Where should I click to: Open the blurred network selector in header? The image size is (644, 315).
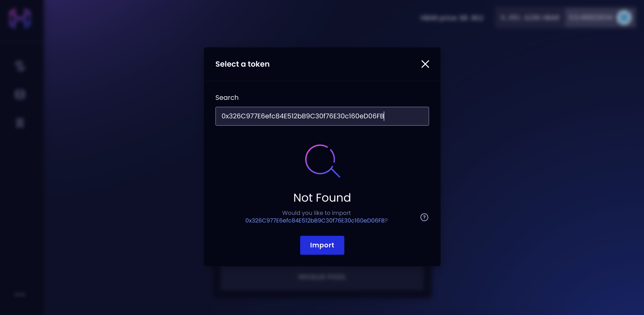click(x=530, y=18)
